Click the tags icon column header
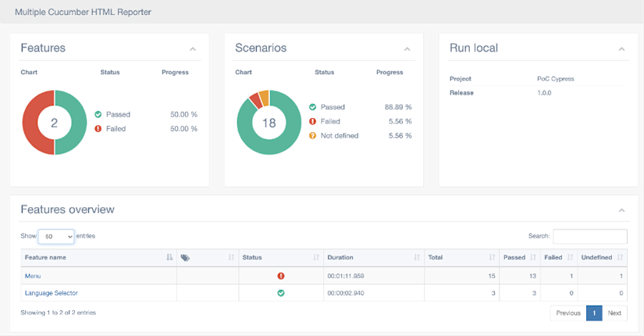Viewport: 644px width, 336px height. 208,257
